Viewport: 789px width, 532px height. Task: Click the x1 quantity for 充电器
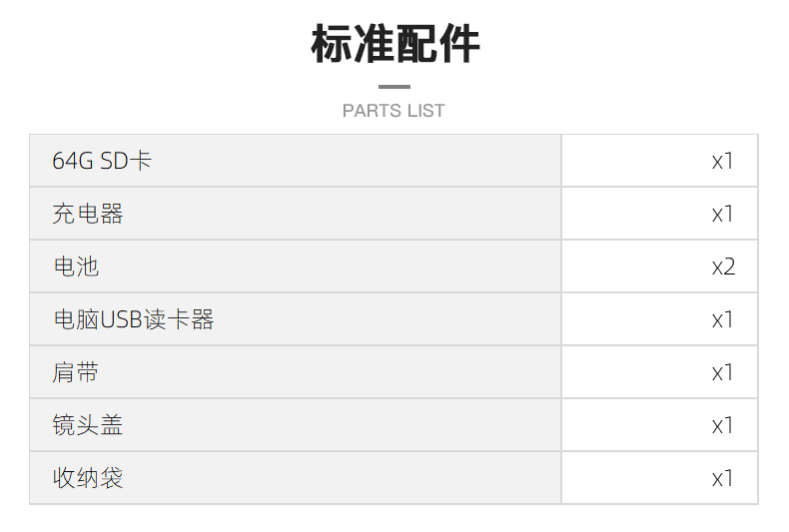point(722,214)
